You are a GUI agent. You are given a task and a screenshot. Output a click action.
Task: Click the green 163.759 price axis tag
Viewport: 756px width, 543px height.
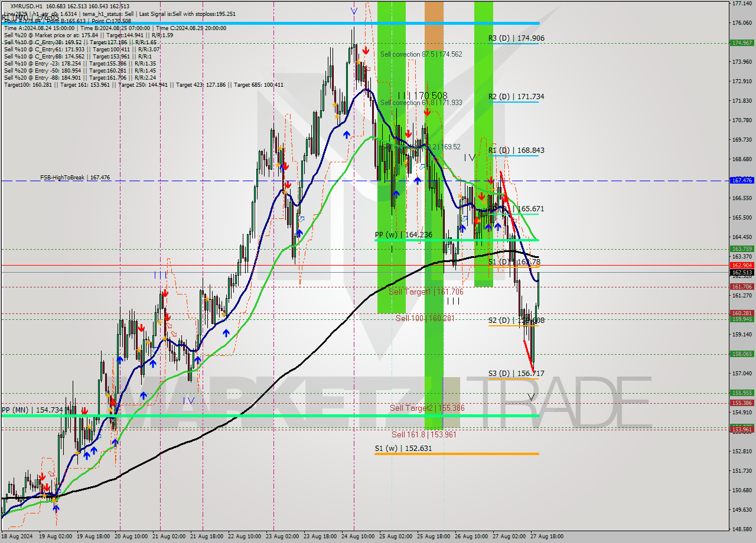(742, 248)
